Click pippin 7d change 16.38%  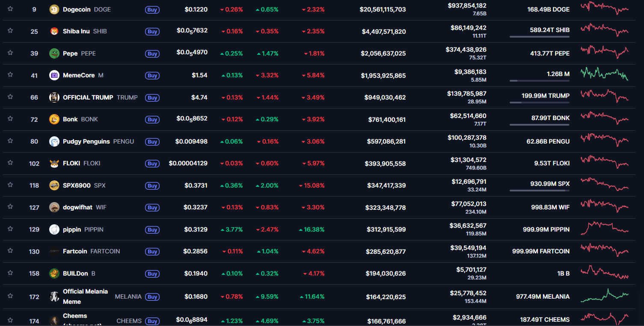[312, 229]
